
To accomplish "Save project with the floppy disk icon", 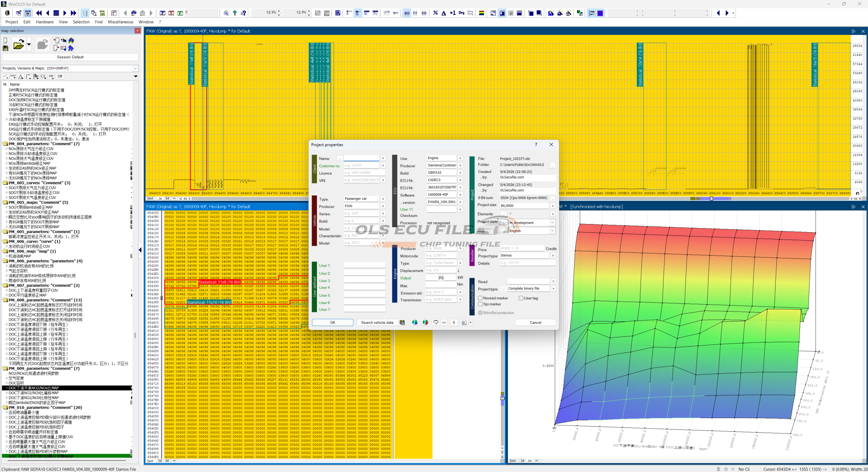I will click(5, 48).
